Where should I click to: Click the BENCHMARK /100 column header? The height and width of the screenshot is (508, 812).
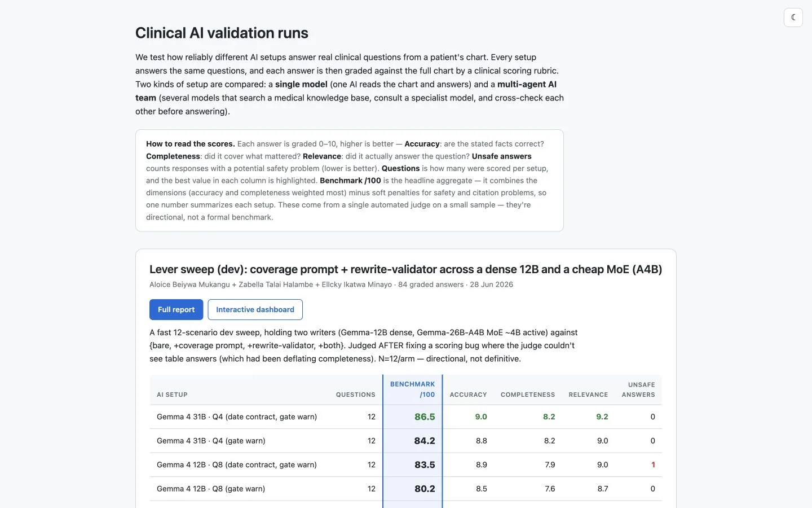412,389
